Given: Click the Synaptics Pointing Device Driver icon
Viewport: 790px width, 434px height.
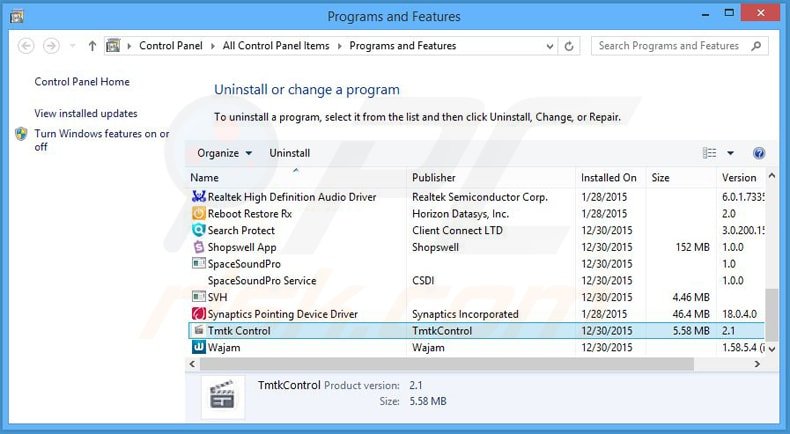Looking at the screenshot, I should click(199, 314).
